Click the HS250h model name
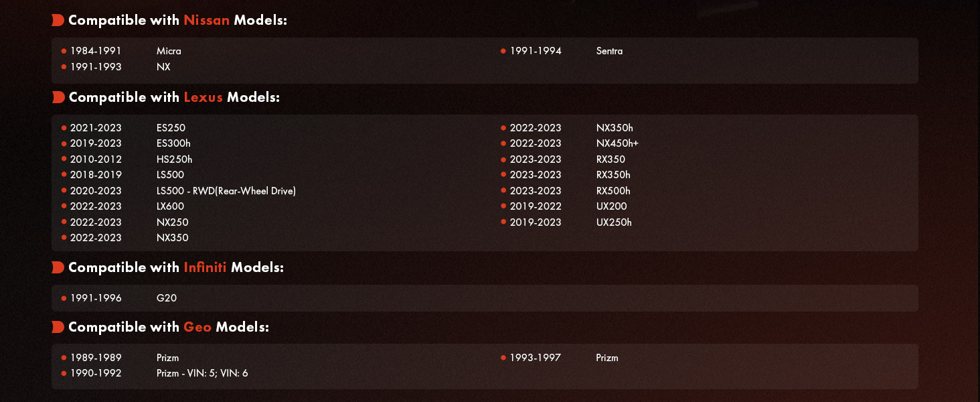Screen dimensions: 980x402 [174, 159]
